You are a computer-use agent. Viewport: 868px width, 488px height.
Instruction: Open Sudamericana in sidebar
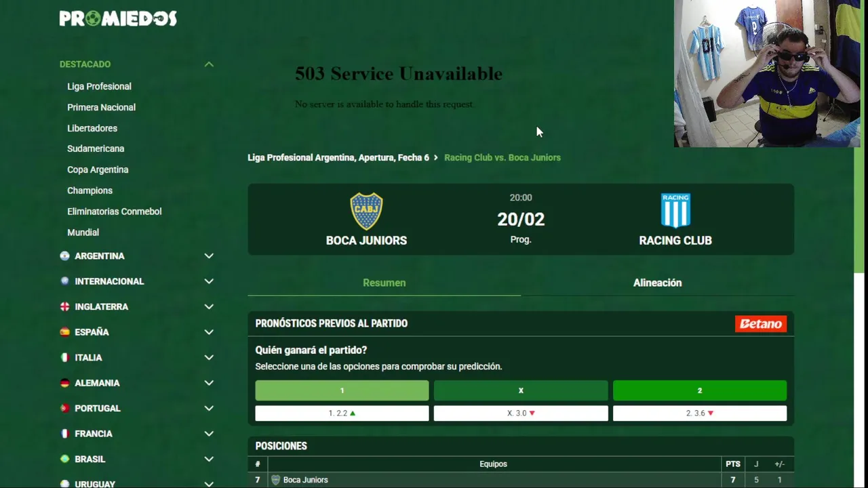[x=96, y=148]
